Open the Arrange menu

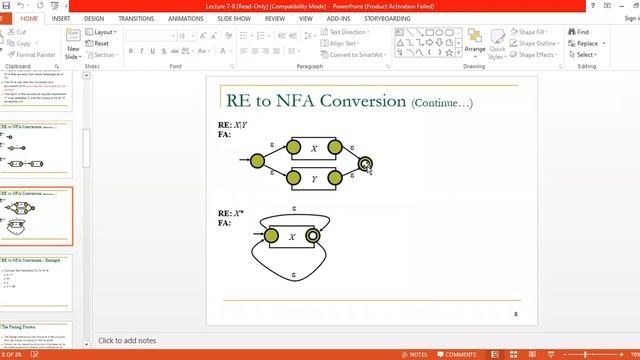click(x=475, y=43)
